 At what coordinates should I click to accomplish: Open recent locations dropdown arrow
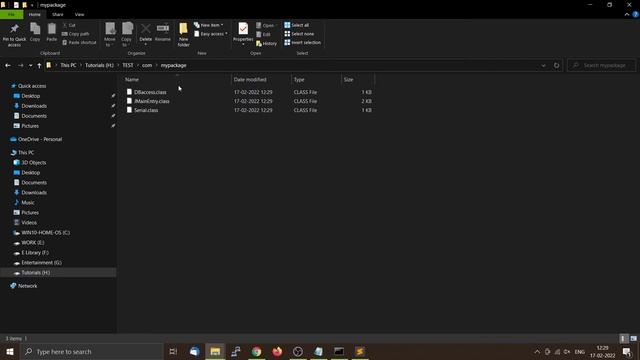30,65
